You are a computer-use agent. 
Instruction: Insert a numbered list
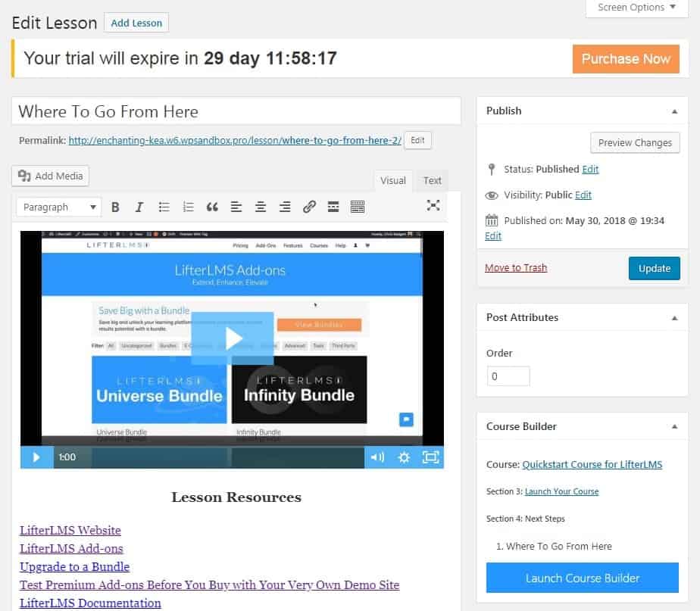(x=188, y=207)
